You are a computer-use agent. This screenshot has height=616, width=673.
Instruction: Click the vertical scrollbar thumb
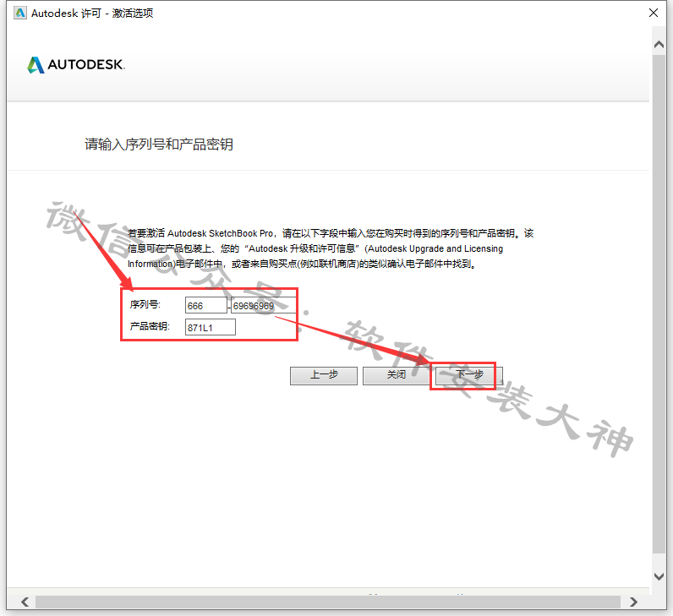tap(659, 303)
